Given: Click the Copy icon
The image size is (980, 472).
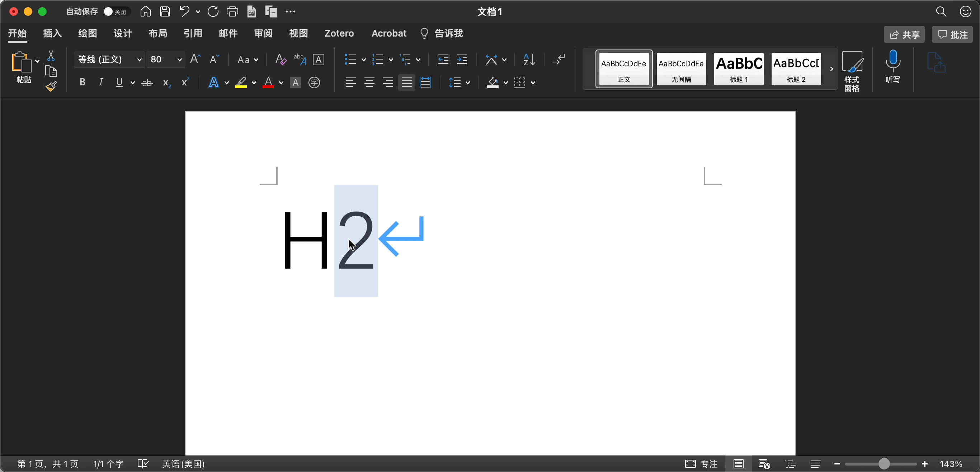Looking at the screenshot, I should click(51, 71).
